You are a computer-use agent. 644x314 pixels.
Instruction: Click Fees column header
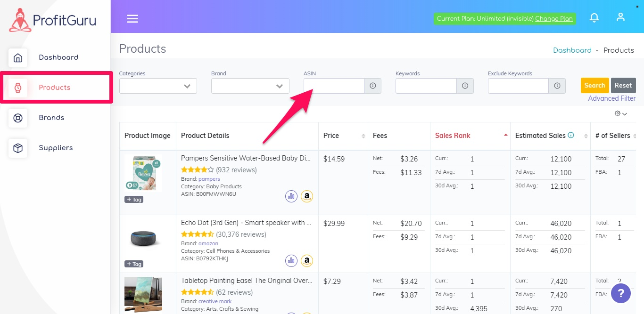click(x=380, y=136)
